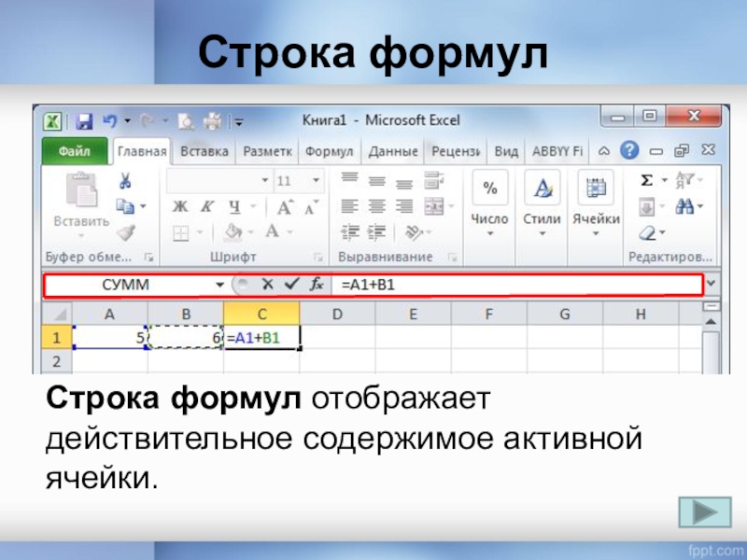Image resolution: width=747 pixels, height=560 pixels.
Task: Click the Font Color letter A icon
Action: click(272, 231)
